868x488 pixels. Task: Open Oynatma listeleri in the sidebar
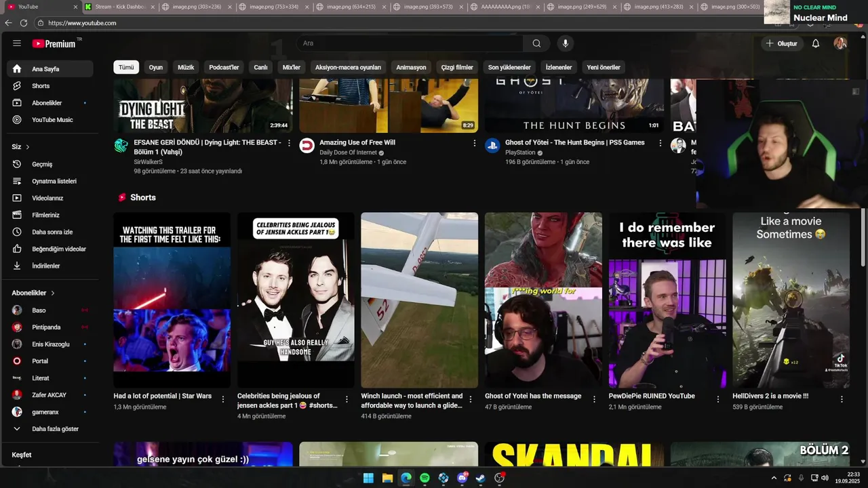[x=50, y=181]
